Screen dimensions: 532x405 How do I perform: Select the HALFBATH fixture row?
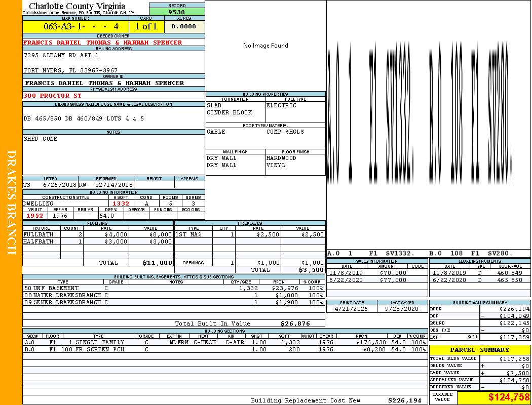98,241
